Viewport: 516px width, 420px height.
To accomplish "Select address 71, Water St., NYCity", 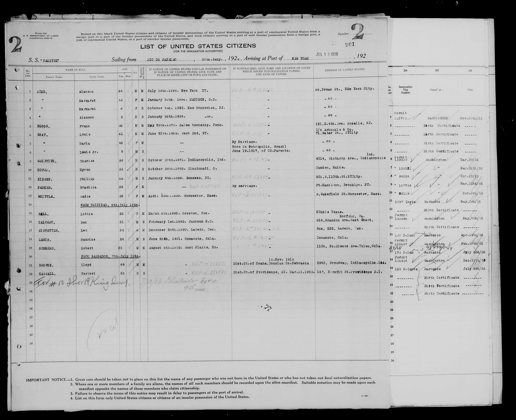I will click(337, 133).
